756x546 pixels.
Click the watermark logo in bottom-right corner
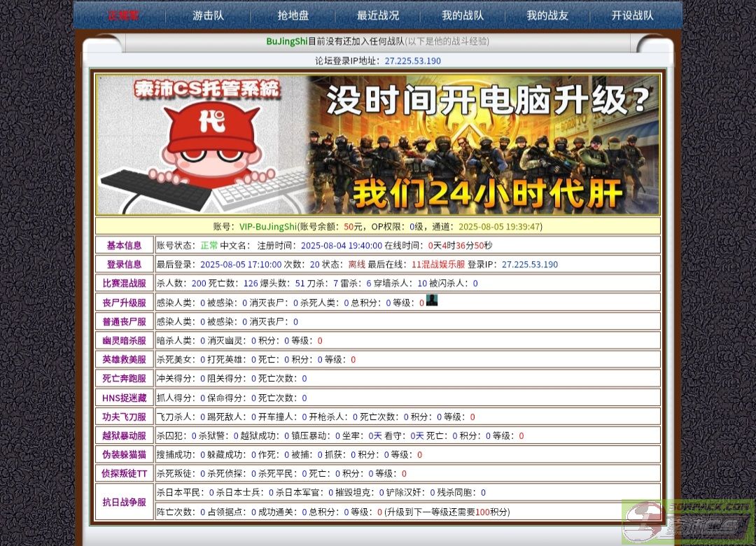[x=687, y=521]
